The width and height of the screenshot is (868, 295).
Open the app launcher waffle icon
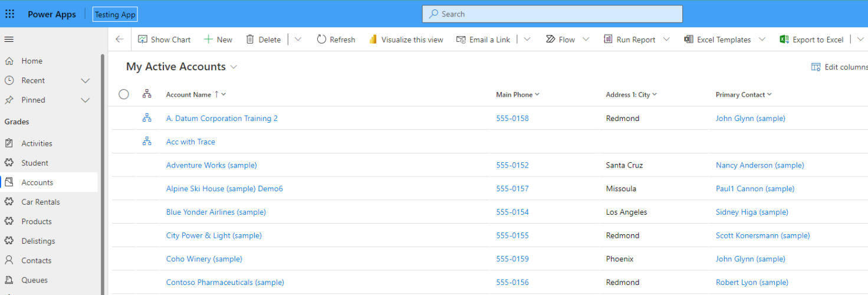click(x=9, y=14)
